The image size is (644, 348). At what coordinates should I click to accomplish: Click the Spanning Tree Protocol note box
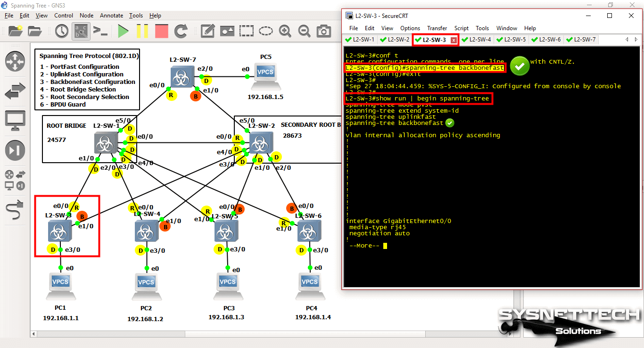click(87, 79)
